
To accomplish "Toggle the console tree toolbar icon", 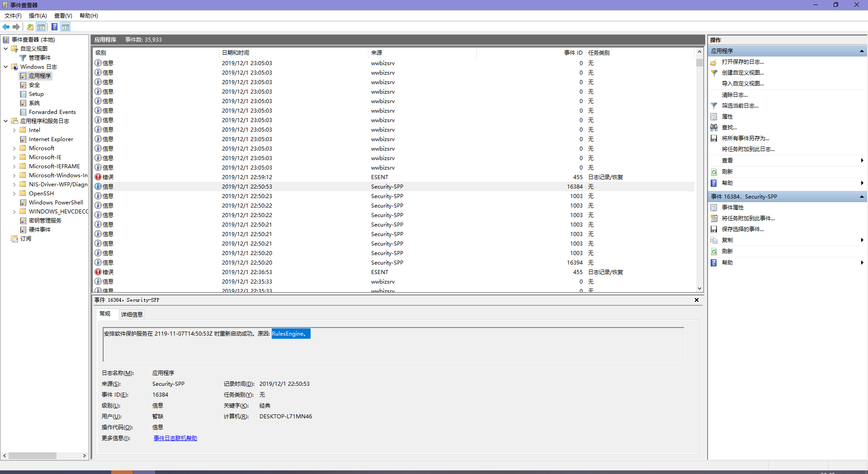I will point(41,27).
